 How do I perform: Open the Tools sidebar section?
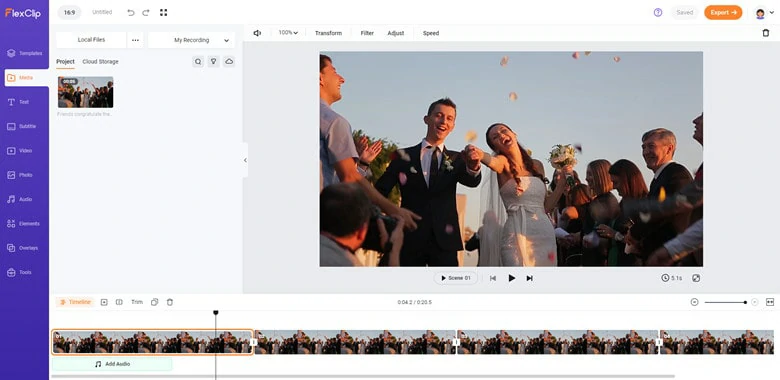click(19, 272)
